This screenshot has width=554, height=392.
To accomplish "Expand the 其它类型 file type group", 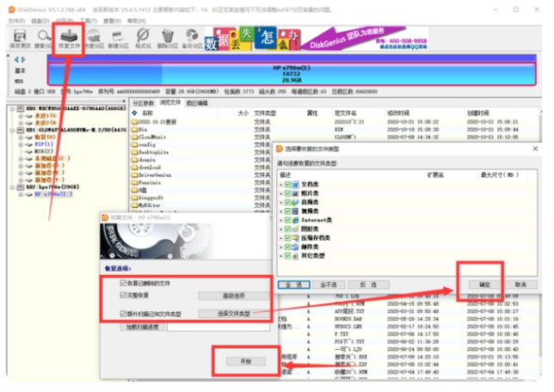I will pos(281,256).
